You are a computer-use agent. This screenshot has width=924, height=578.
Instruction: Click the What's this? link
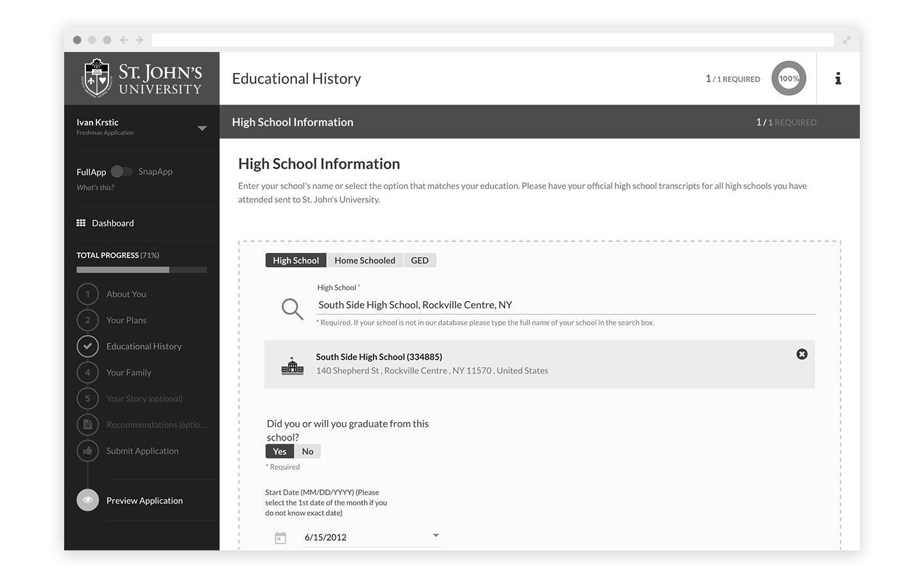(95, 188)
